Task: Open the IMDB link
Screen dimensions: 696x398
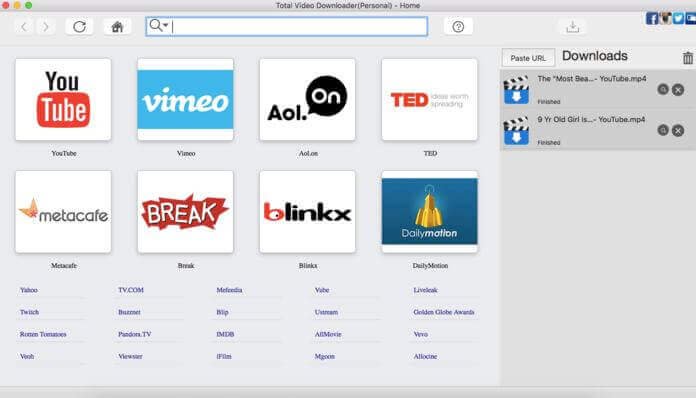Action: (x=225, y=334)
